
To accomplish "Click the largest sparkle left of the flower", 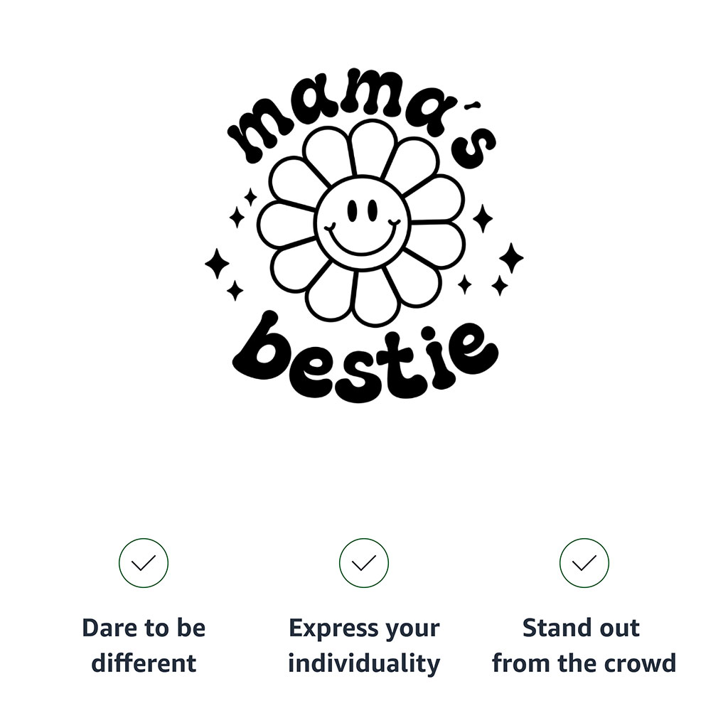I will [217, 264].
